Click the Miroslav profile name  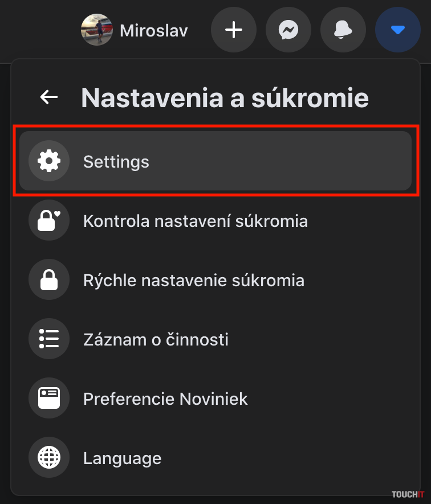153,30
